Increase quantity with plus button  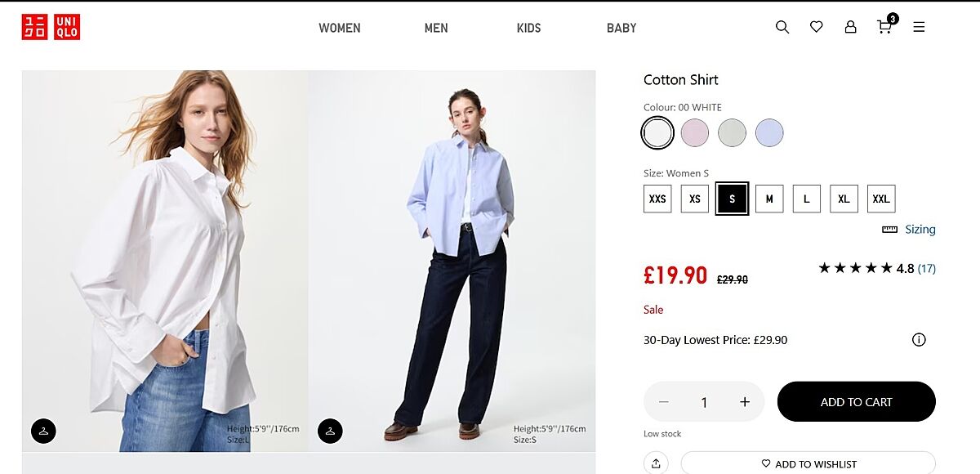[745, 402]
